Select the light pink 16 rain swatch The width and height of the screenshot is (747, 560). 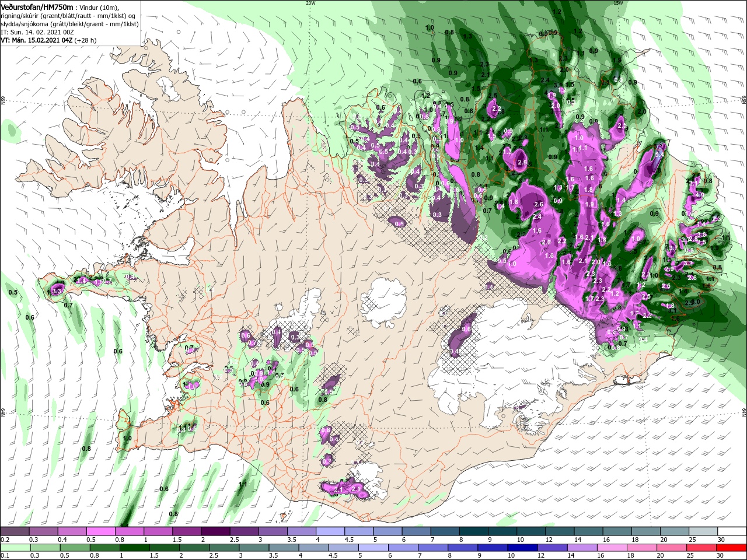612,548
